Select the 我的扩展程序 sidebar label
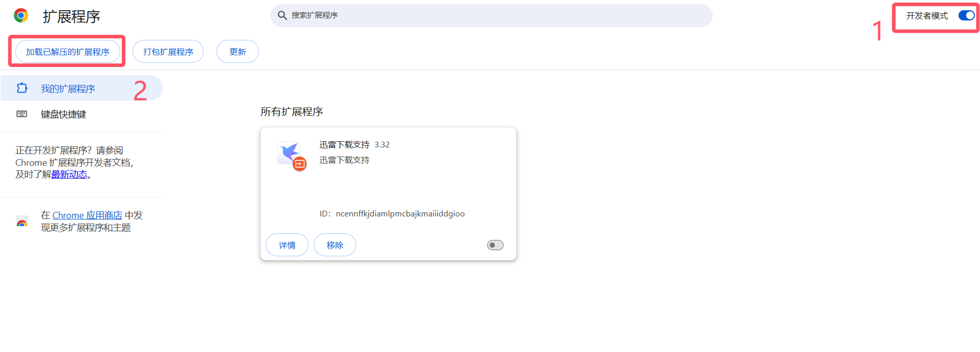 pyautogui.click(x=68, y=89)
